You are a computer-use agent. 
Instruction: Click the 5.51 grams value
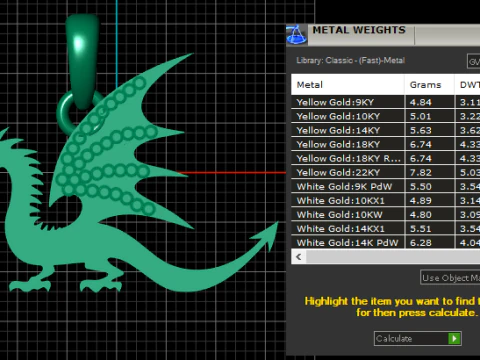click(x=421, y=229)
